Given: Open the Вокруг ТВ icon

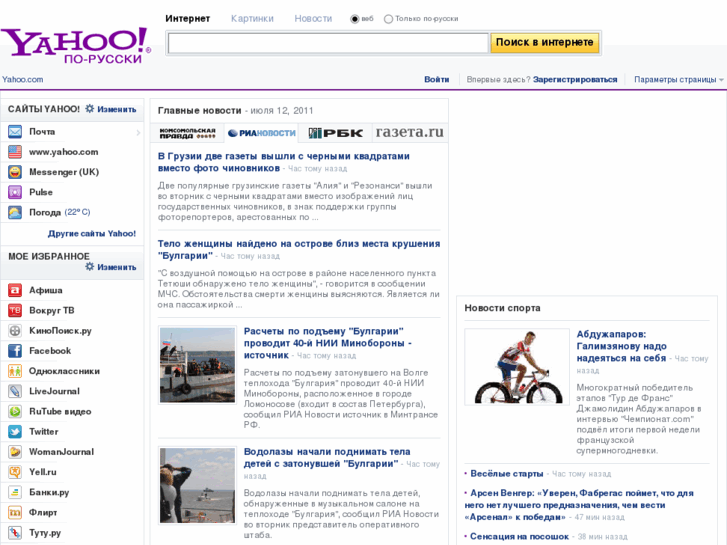Looking at the screenshot, I should point(15,310).
